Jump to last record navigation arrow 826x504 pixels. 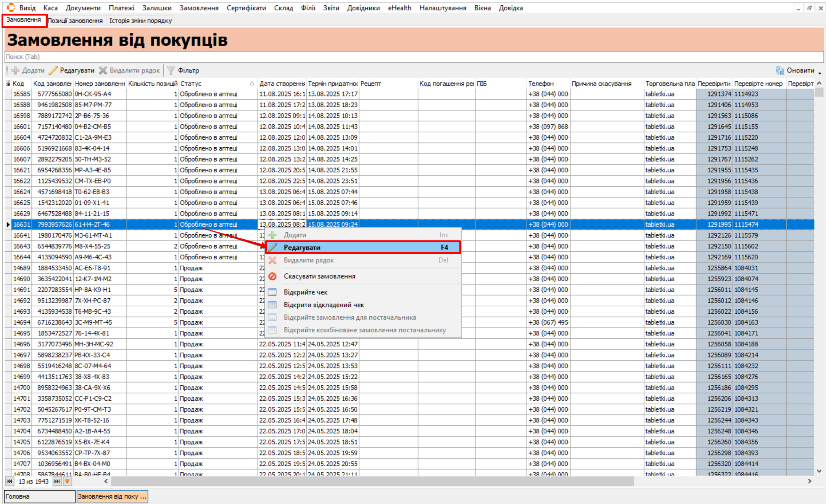tap(57, 481)
